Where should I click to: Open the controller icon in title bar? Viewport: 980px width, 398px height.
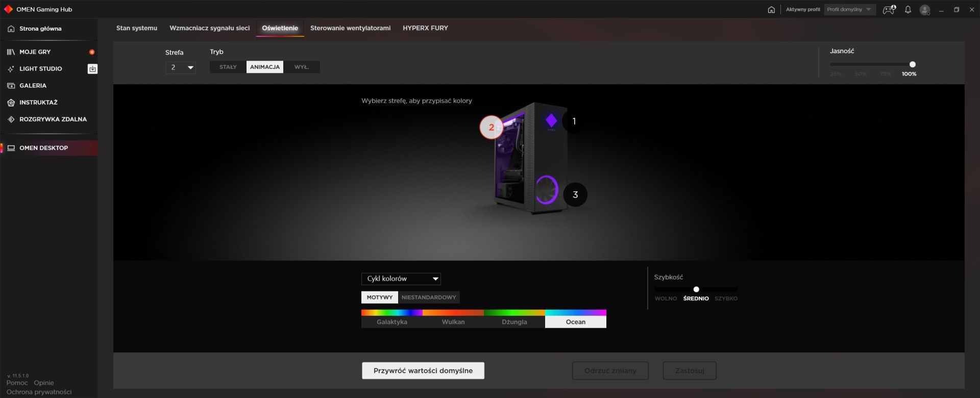click(x=889, y=10)
